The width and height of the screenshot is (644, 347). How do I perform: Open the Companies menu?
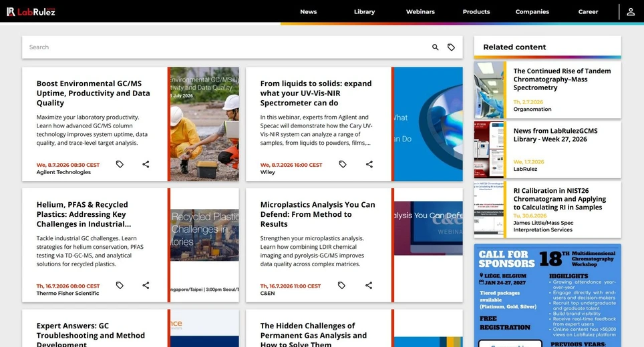(x=532, y=12)
